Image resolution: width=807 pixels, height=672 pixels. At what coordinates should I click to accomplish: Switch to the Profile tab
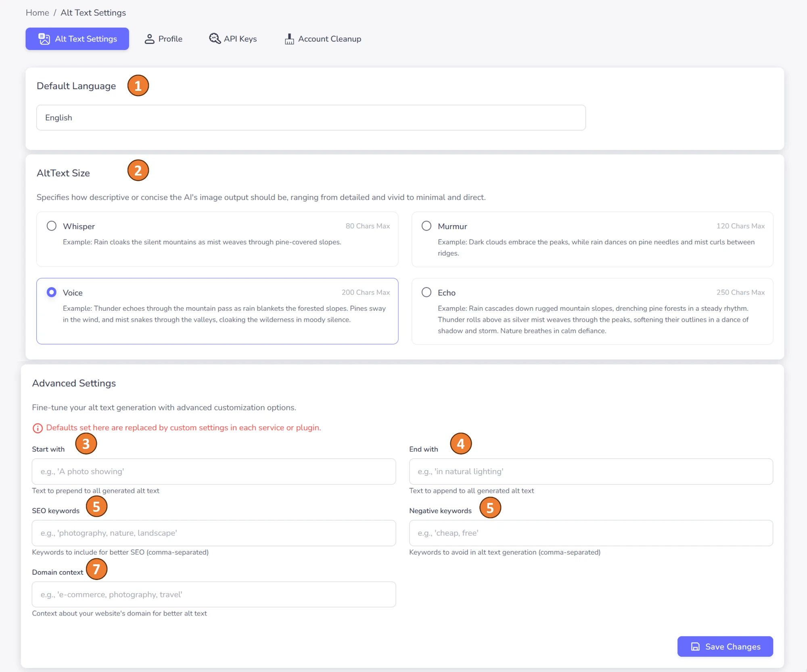point(163,38)
